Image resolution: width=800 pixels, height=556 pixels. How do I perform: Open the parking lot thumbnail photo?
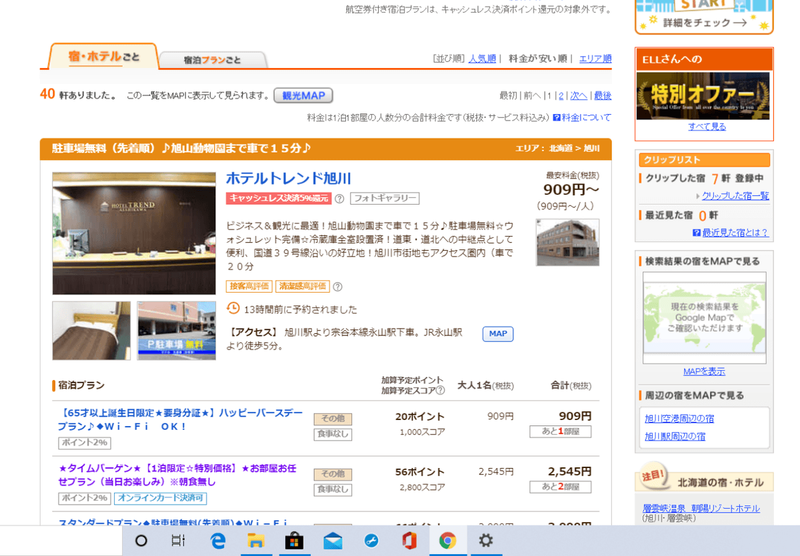(177, 331)
